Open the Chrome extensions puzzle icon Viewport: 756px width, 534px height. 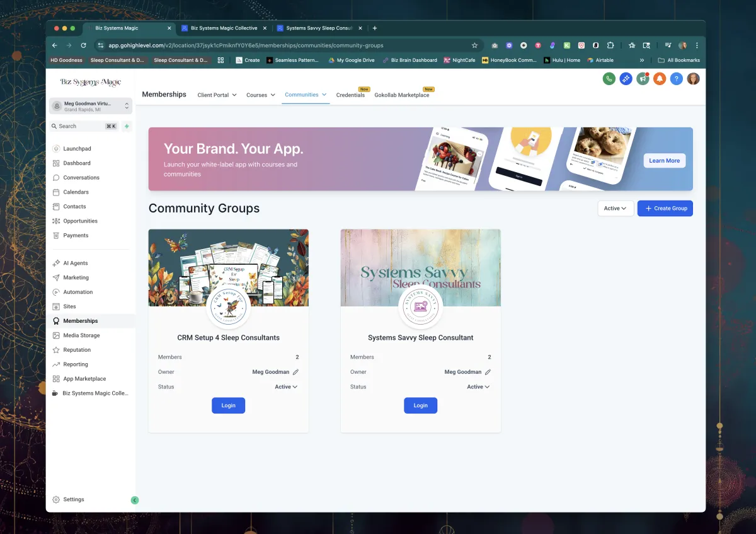[610, 45]
